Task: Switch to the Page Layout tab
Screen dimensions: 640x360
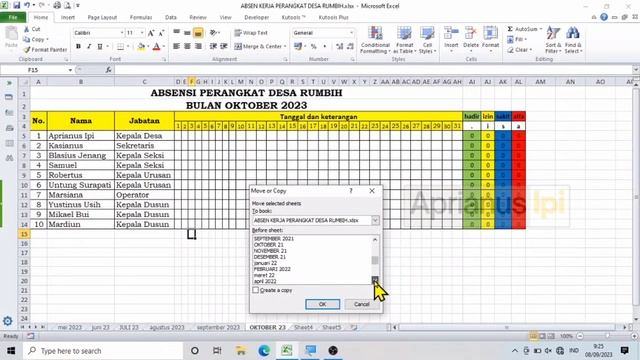Action: click(102, 18)
